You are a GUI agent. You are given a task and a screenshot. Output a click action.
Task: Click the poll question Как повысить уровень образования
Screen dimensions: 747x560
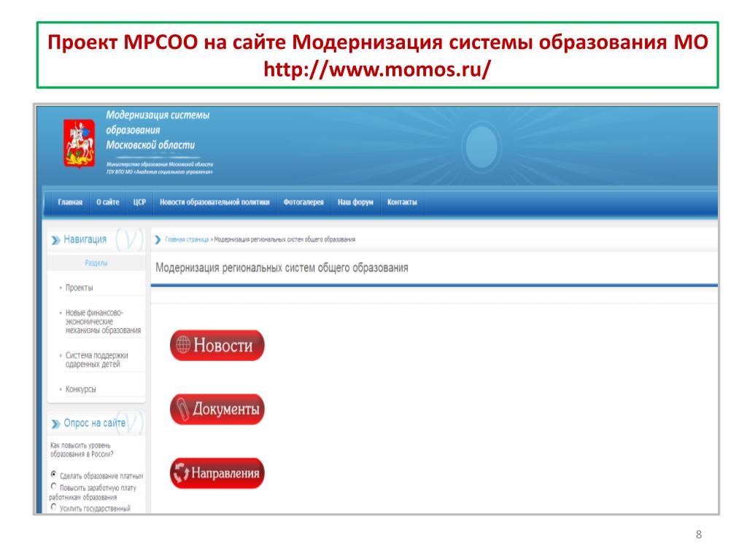coord(82,449)
